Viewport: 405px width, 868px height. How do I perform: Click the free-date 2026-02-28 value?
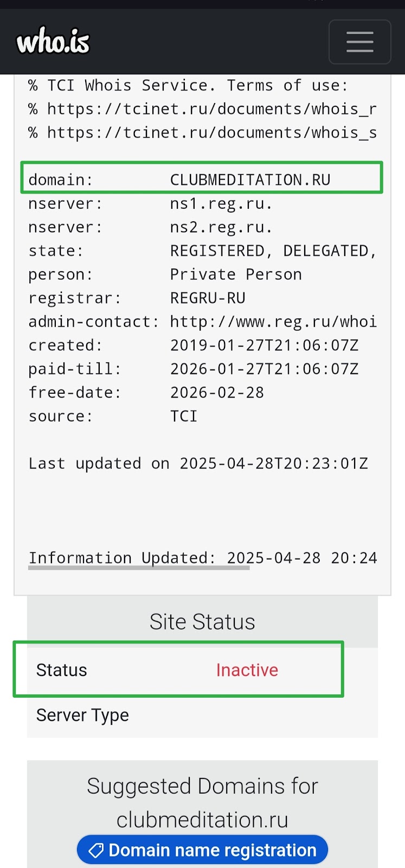[217, 393]
